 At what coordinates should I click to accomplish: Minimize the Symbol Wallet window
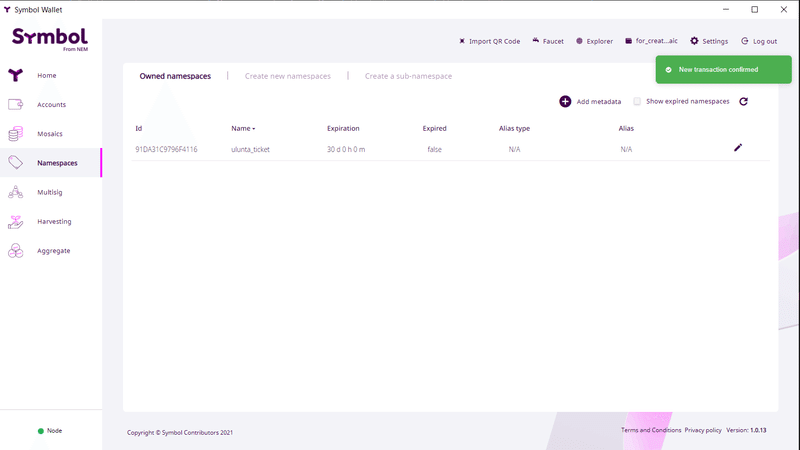point(726,9)
